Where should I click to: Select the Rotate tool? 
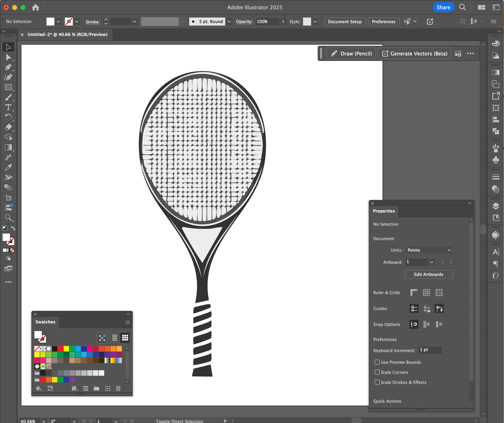click(x=8, y=117)
